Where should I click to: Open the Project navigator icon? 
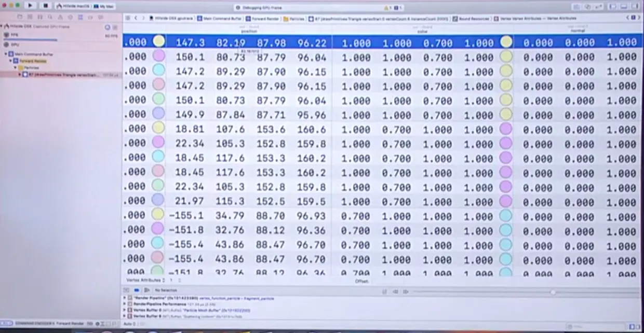pyautogui.click(x=20, y=17)
